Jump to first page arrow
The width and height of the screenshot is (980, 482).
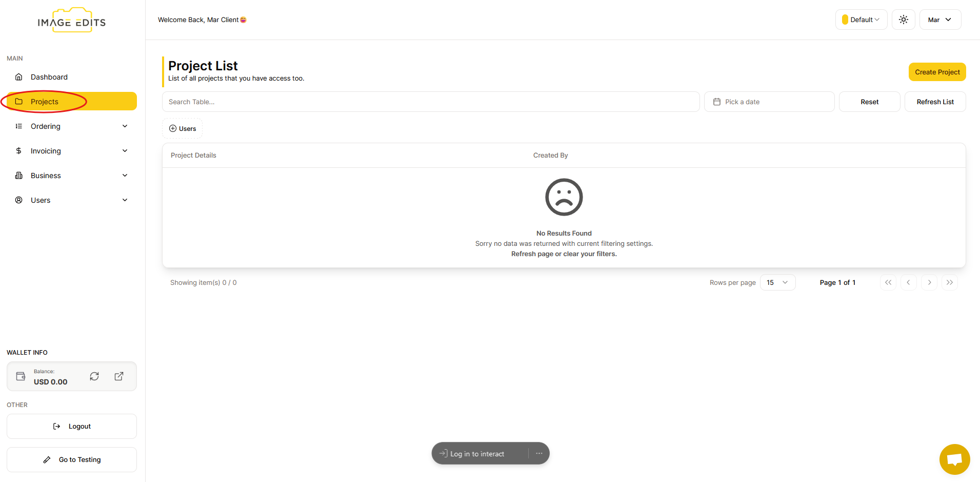pos(888,282)
